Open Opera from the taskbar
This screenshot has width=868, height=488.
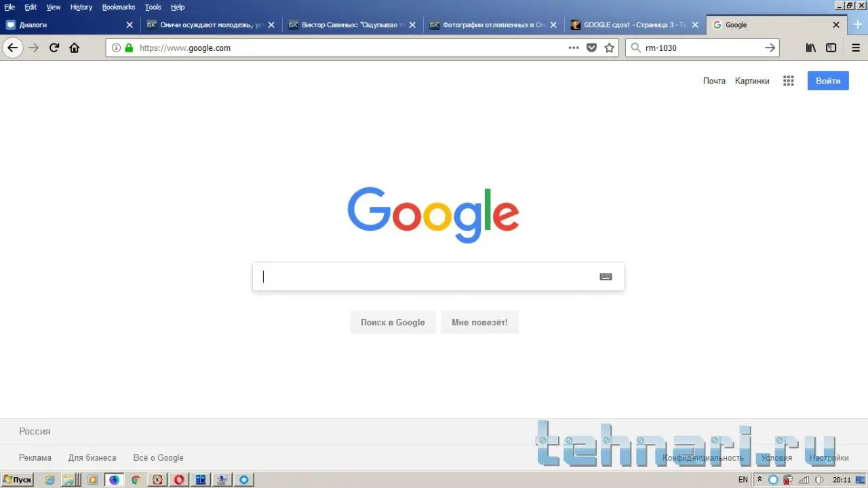[179, 479]
